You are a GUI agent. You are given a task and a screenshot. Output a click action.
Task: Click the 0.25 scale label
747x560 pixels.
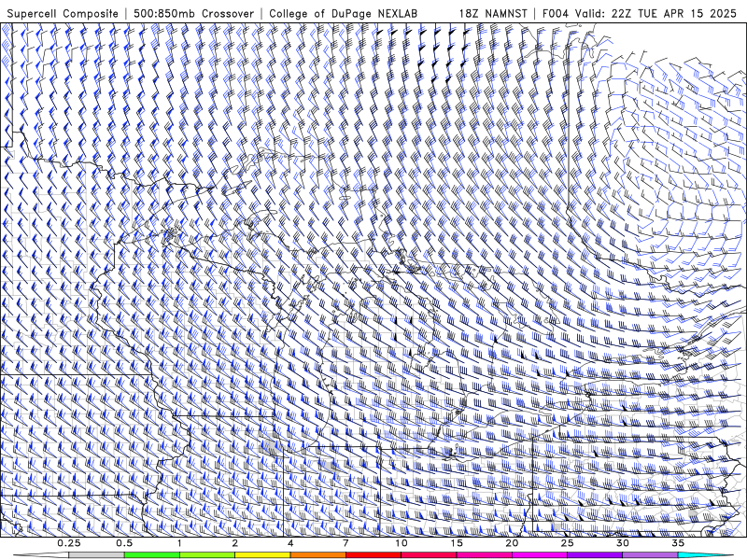point(69,543)
